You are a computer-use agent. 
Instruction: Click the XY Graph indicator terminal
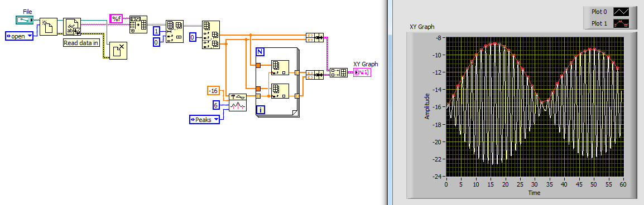click(x=362, y=72)
